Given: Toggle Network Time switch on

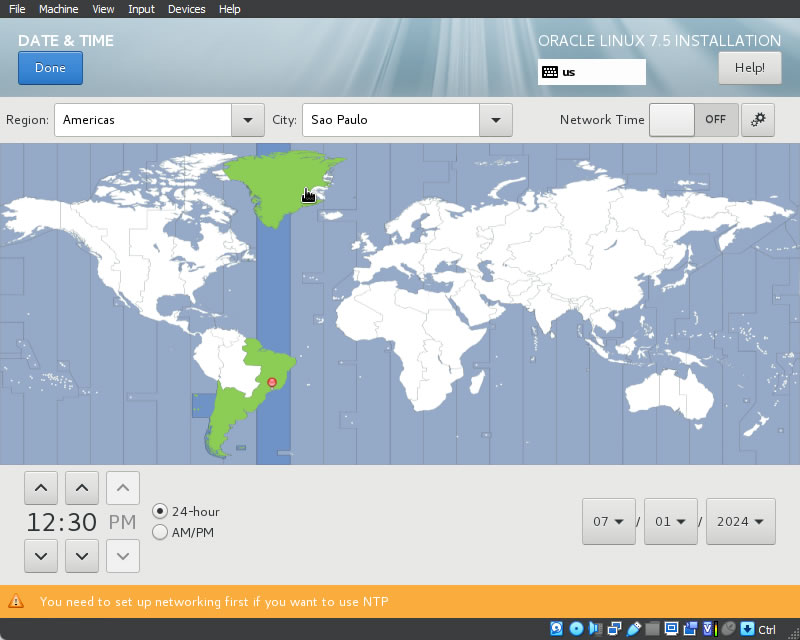Looking at the screenshot, I should [x=693, y=120].
